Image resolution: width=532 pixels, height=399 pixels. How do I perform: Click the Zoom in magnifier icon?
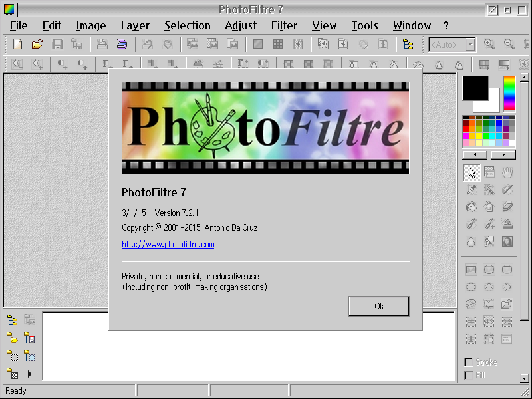489,44
